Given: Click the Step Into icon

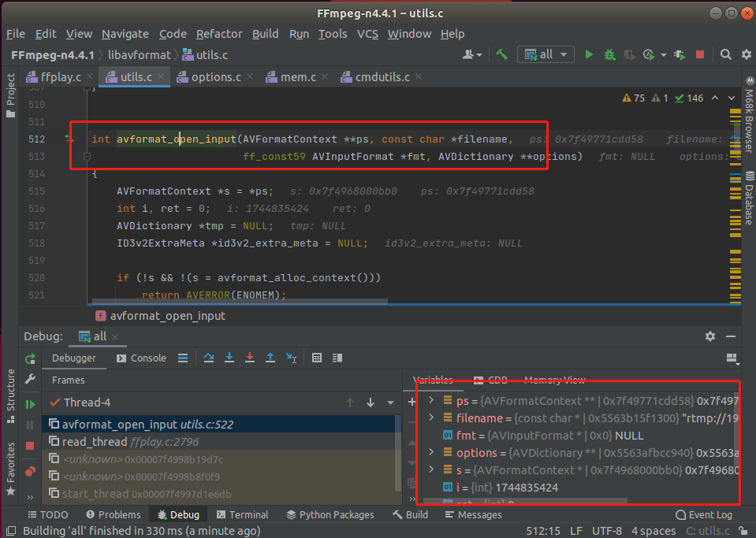Looking at the screenshot, I should 229,358.
